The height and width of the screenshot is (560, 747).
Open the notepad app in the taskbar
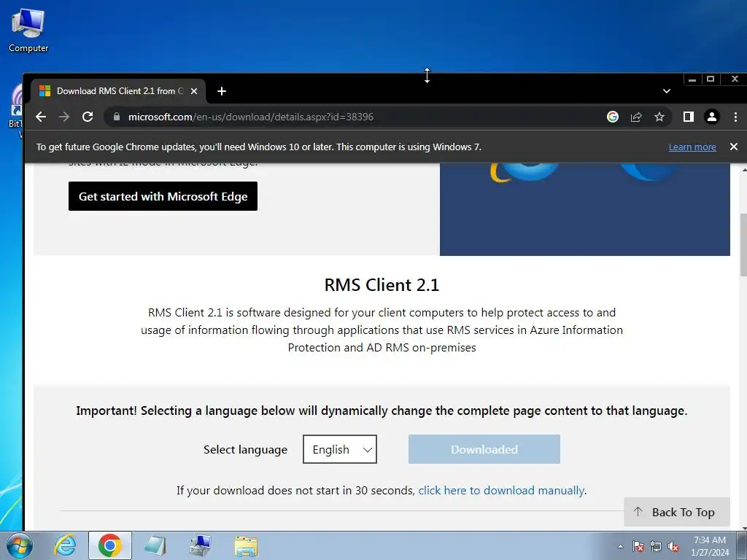[155, 545]
